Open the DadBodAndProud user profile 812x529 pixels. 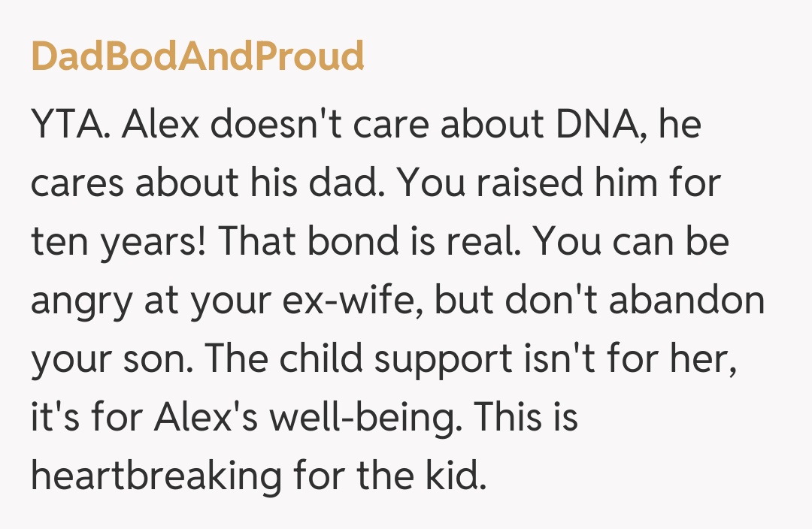197,56
